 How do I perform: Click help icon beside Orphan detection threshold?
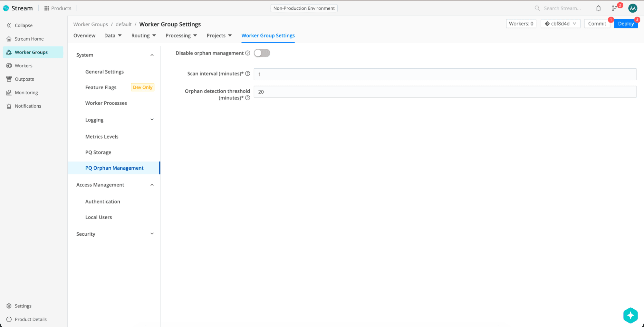click(x=247, y=98)
